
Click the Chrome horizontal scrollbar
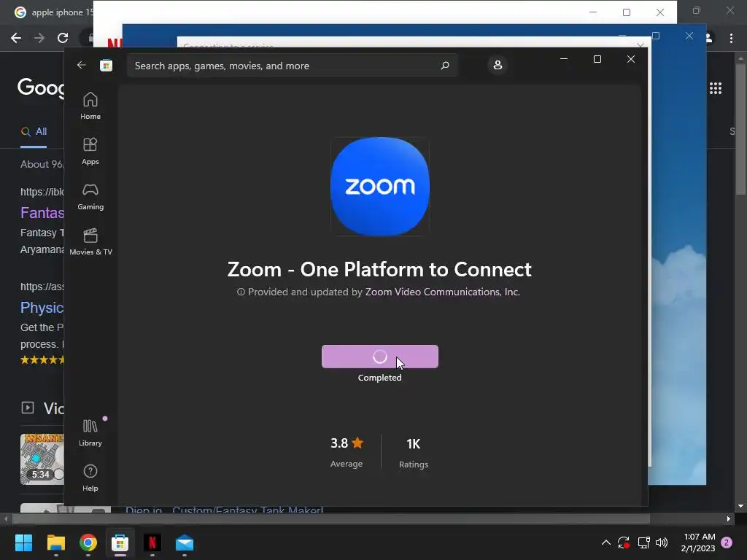click(330, 518)
